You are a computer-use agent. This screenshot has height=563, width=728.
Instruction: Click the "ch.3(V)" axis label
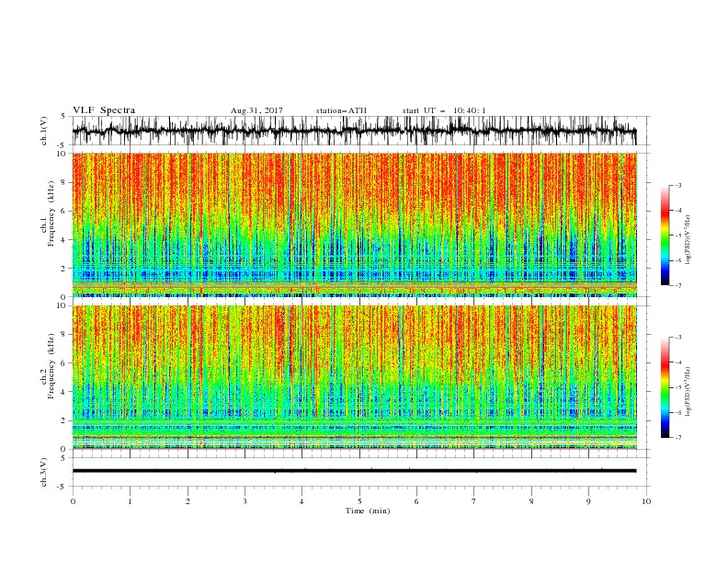pos(44,472)
